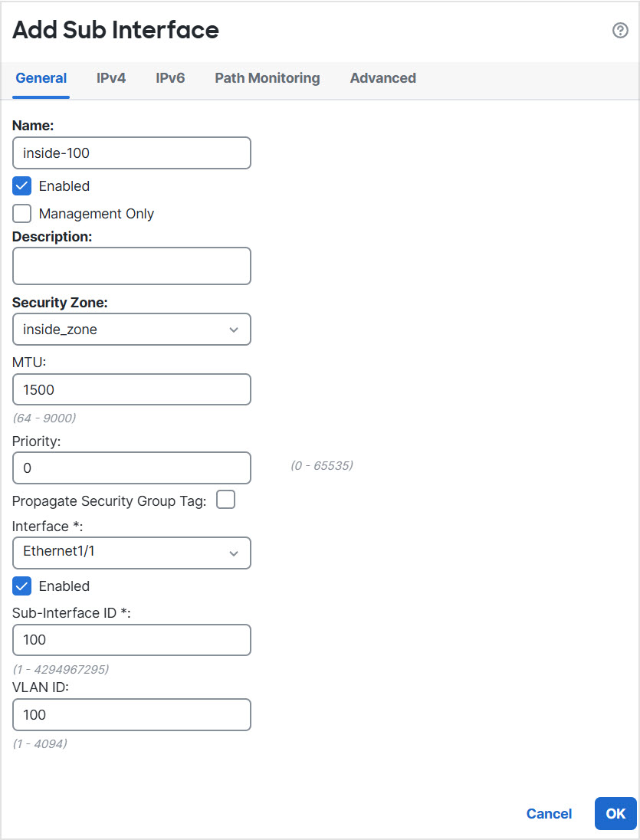Check the Propagate Security Group Tag box
640x840 pixels.
225,499
